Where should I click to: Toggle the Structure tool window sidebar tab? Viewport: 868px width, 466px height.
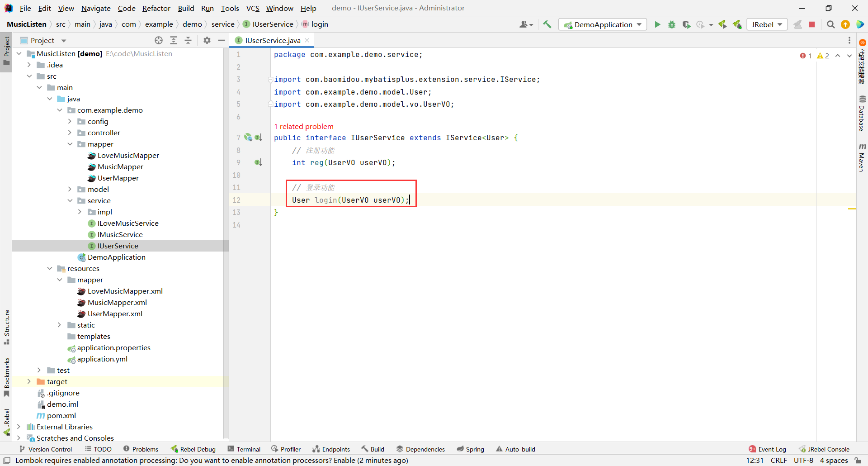6,326
